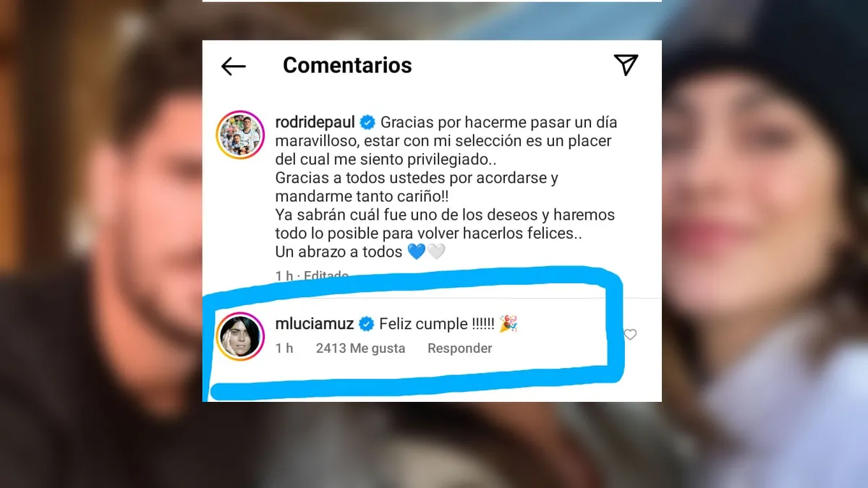This screenshot has width=868, height=488.
Task: Like mluciamuz's comment with the heart
Action: [630, 335]
